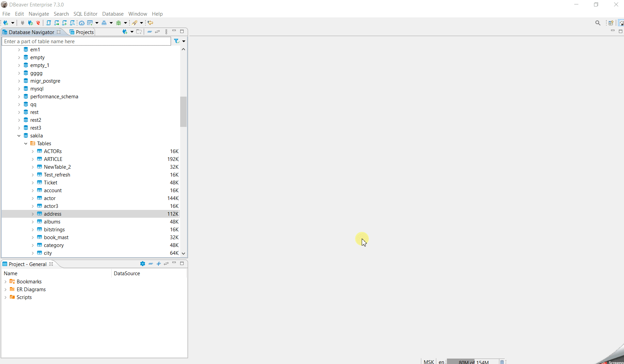Collapse the Tables folder under sakila
The width and height of the screenshot is (624, 364).
[26, 143]
